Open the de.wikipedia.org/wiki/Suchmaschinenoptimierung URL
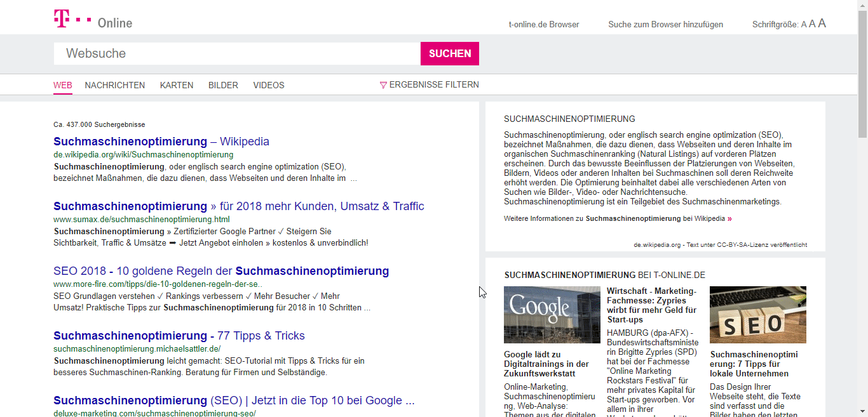 [x=144, y=154]
